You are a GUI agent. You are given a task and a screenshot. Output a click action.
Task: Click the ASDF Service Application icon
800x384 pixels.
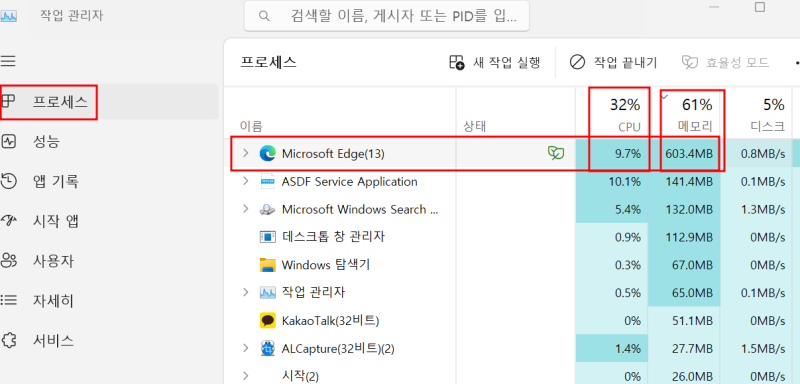pos(267,181)
